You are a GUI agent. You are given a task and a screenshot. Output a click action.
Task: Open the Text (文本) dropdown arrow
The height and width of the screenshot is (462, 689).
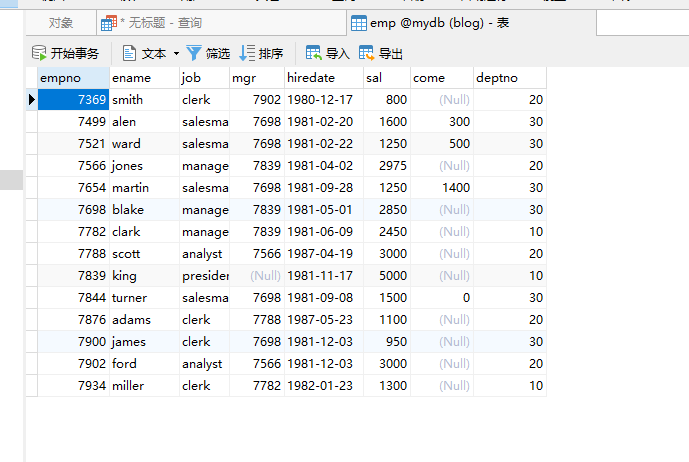pyautogui.click(x=177, y=54)
